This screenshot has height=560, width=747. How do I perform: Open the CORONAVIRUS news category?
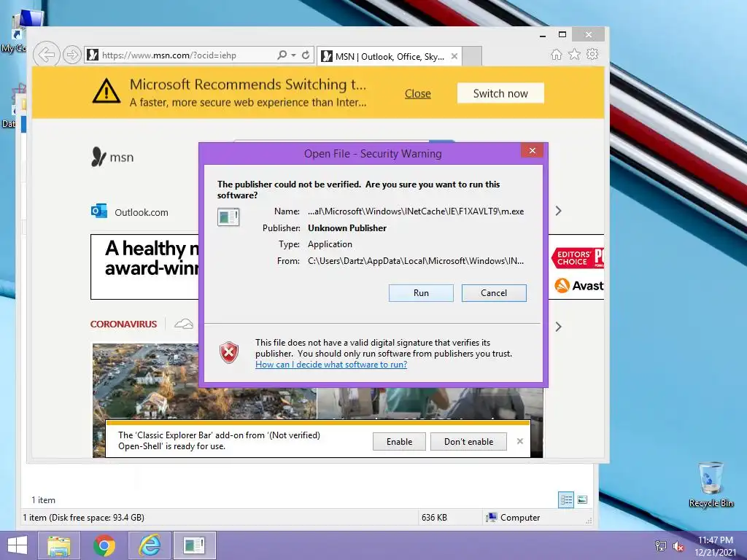pos(123,324)
